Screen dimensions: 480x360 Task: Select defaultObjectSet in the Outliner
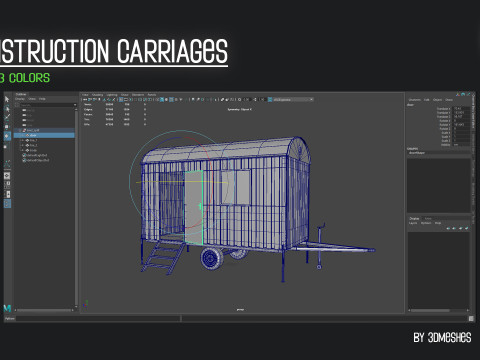[37, 160]
